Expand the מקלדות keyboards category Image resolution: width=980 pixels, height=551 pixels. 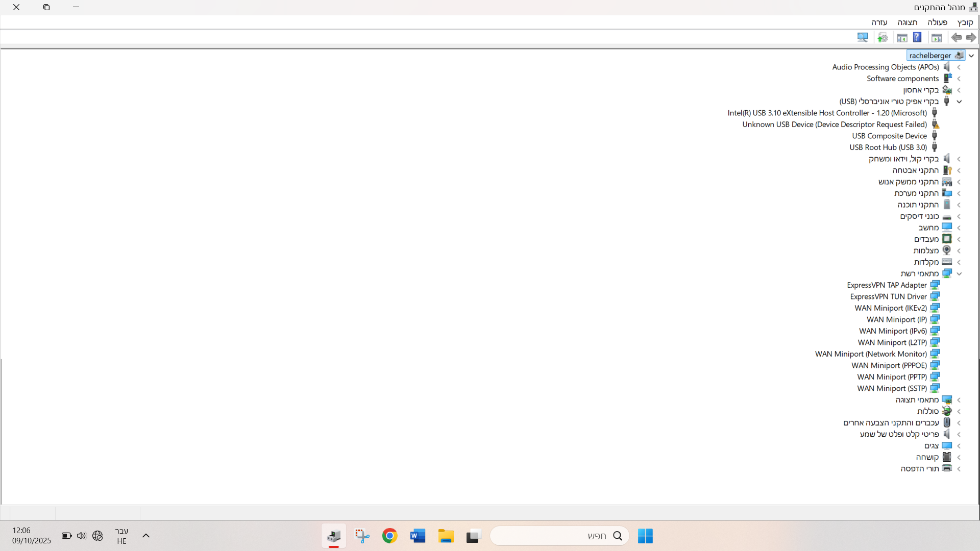(959, 262)
